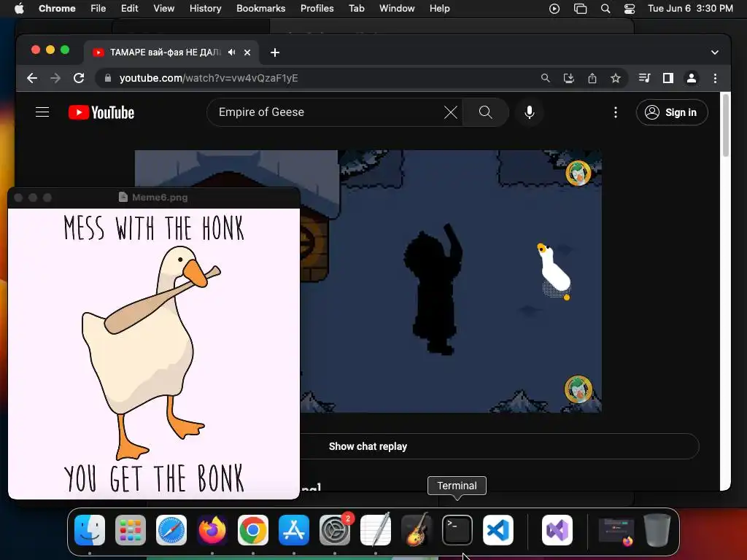The width and height of the screenshot is (747, 560).
Task: Open YouTube settings three-dot menu
Action: (x=616, y=112)
